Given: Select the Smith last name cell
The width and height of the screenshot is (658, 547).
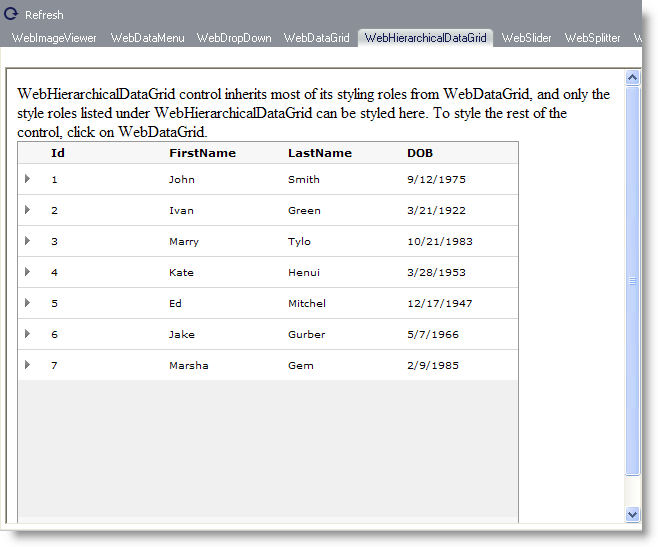Looking at the screenshot, I should click(304, 180).
